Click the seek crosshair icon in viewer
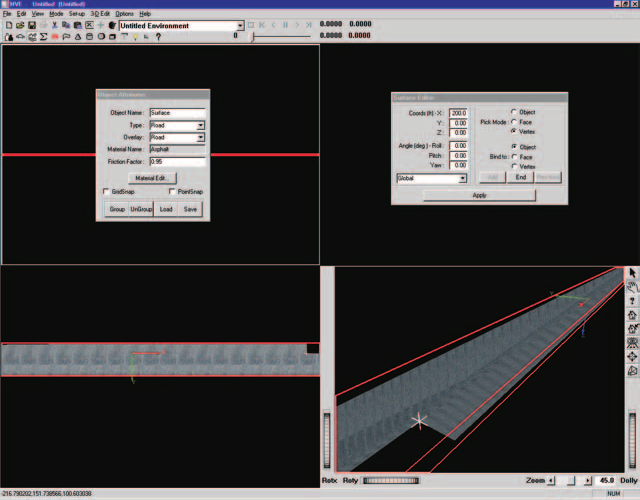The height and width of the screenshot is (500, 640). [632, 357]
